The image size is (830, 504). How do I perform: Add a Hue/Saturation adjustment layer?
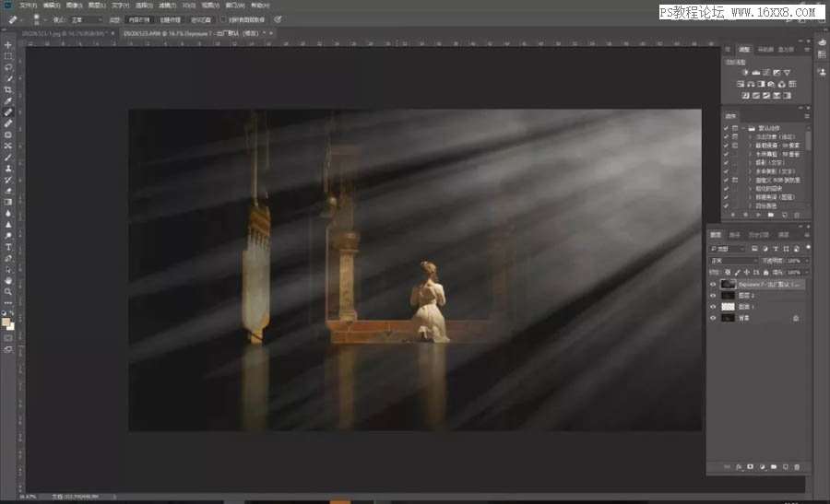pyautogui.click(x=741, y=84)
